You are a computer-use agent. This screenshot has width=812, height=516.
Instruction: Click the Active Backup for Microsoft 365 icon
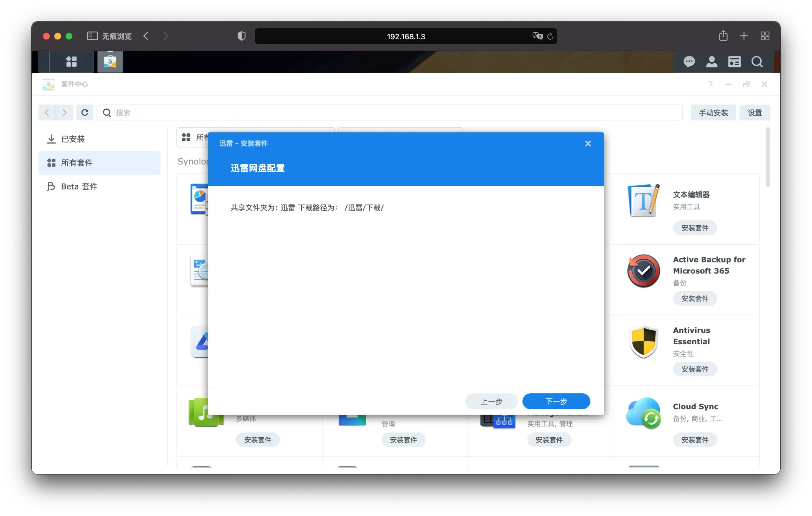coord(643,271)
